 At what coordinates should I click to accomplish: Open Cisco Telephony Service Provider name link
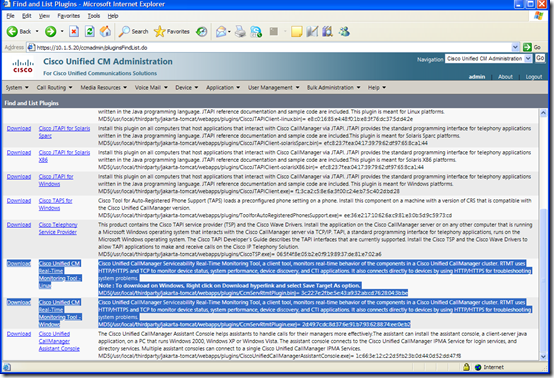coord(58,228)
